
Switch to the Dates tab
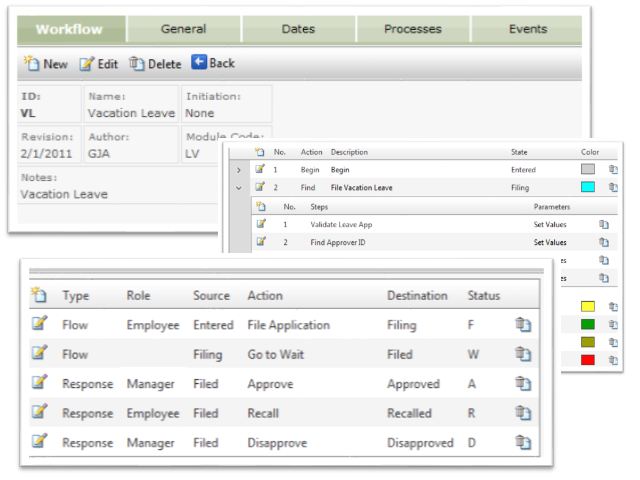click(298, 29)
